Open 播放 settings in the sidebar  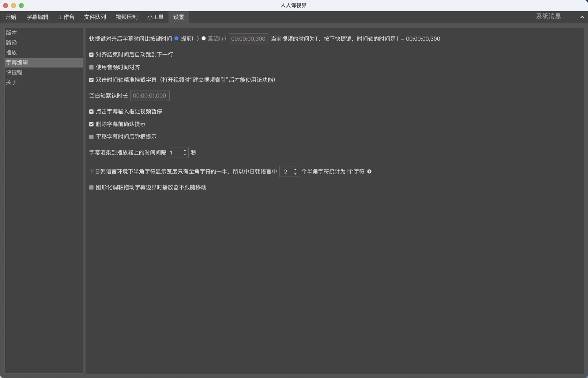[43, 52]
